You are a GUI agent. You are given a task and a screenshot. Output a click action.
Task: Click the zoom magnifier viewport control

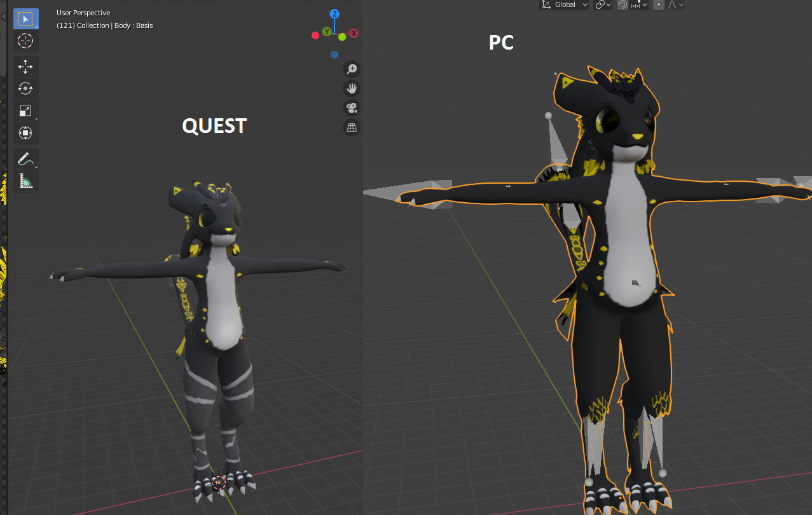352,69
